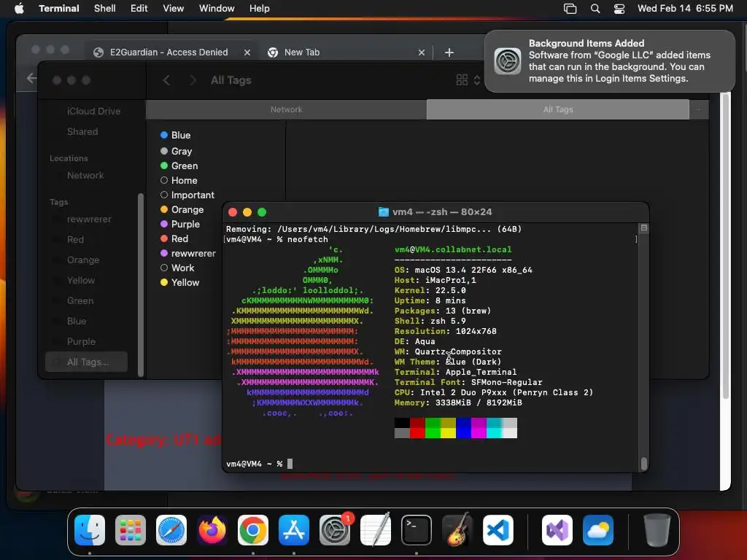Open iCloud Drive in Finder sidebar
The width and height of the screenshot is (747, 560).
pos(93,111)
